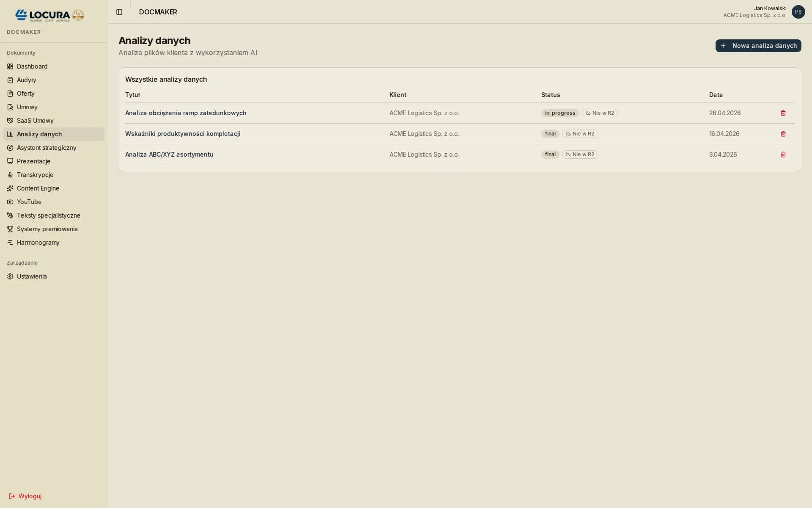Viewport: 812px width, 508px height.
Task: Open the Harmonogramy menu item
Action: click(x=38, y=243)
